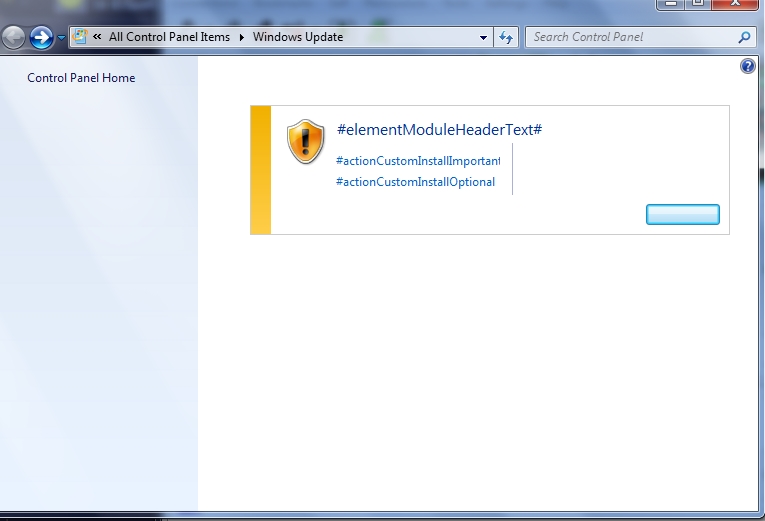Open the recent pages dropdown arrow

click(61, 38)
